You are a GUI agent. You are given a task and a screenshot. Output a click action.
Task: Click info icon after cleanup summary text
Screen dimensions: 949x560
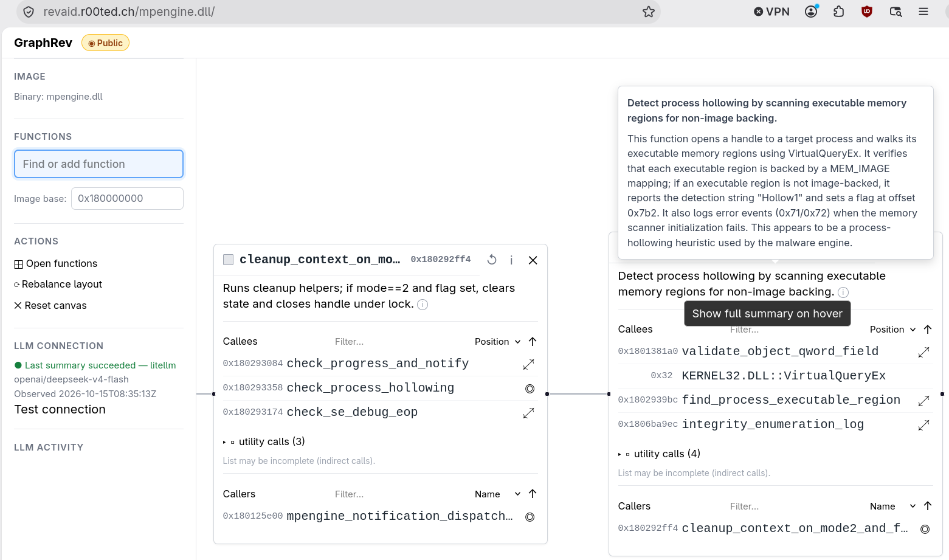423,305
